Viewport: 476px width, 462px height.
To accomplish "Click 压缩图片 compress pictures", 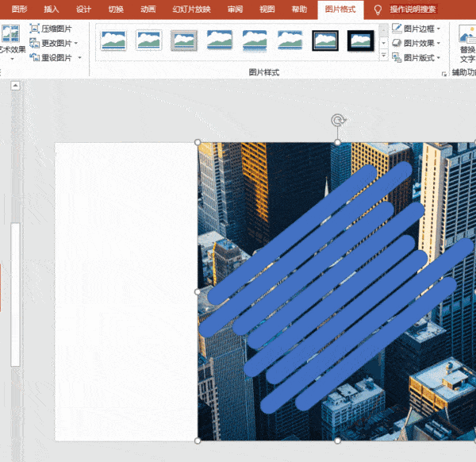I will tap(51, 29).
